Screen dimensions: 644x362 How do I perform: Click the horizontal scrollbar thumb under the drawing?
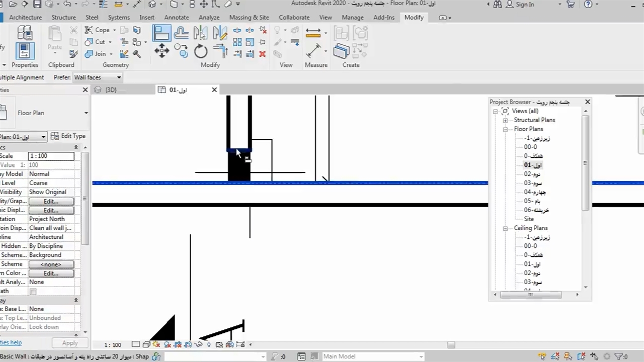point(451,345)
